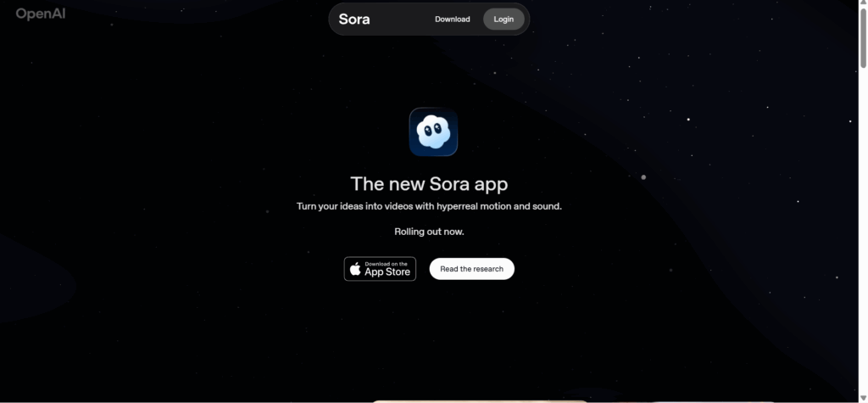Click the Login button

(504, 20)
